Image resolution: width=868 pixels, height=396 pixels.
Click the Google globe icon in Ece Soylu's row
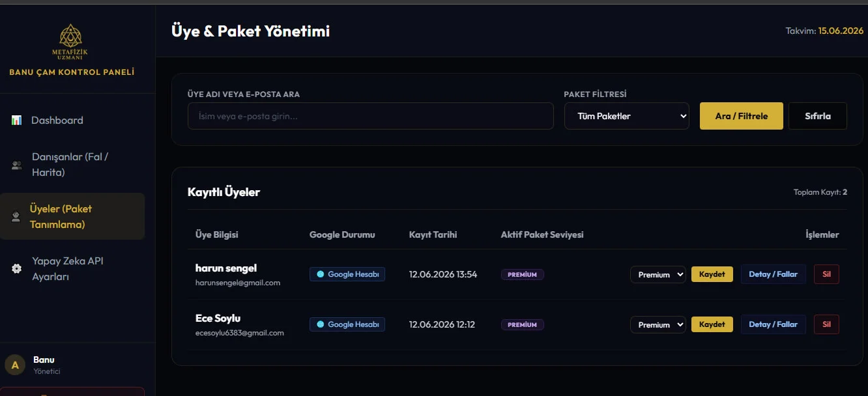tap(320, 324)
